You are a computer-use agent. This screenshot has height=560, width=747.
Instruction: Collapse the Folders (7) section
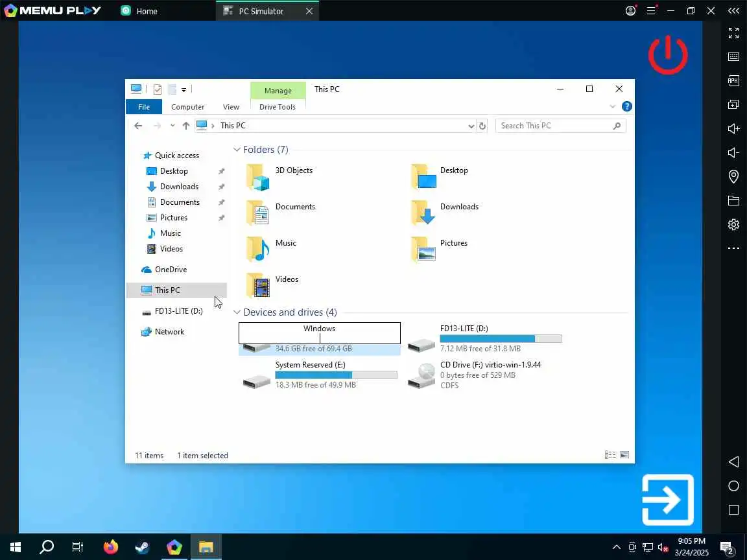pos(237,150)
